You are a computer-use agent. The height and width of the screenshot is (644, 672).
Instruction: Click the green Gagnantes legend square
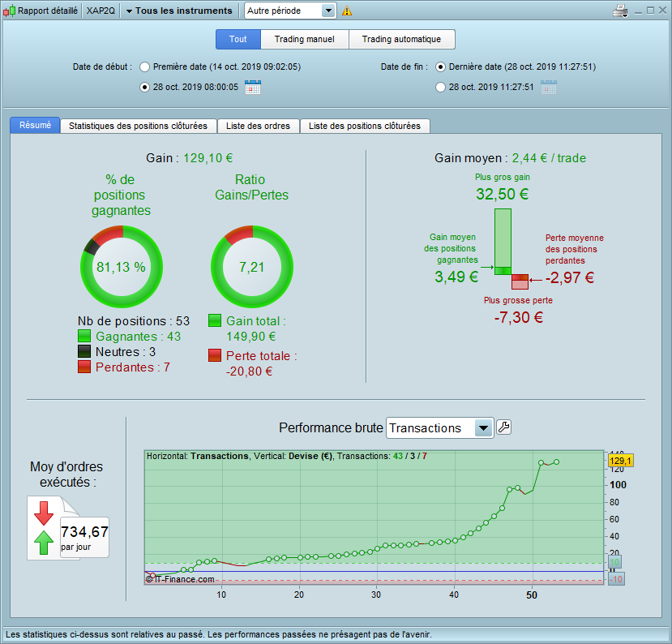click(84, 336)
